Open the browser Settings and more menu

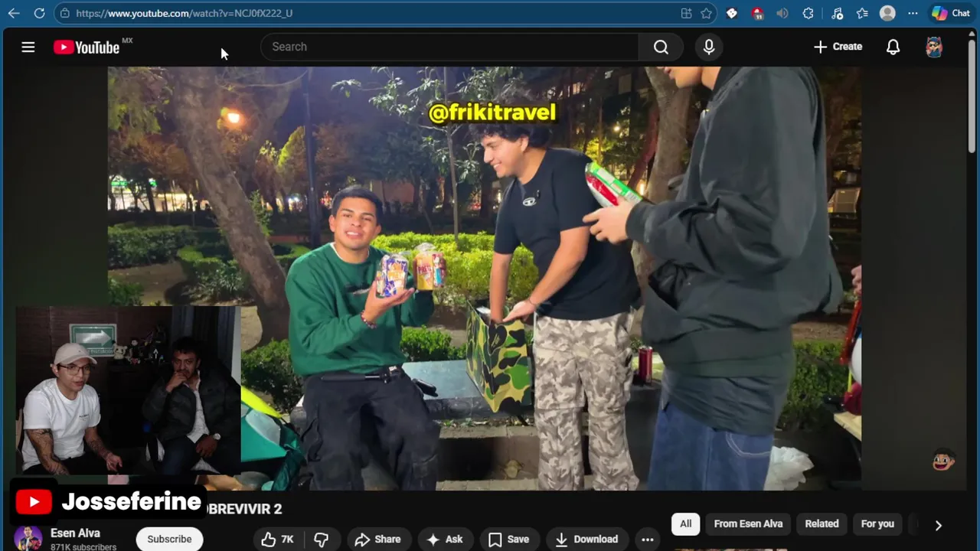click(x=913, y=13)
